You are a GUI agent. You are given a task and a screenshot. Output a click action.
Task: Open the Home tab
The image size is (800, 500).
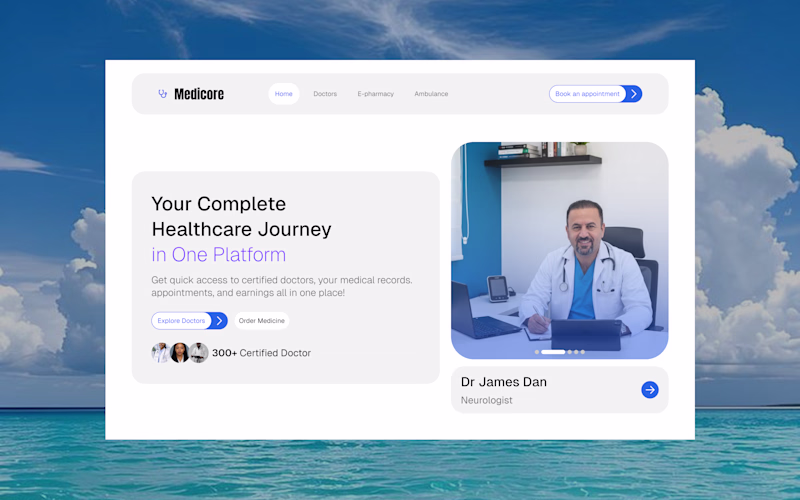[x=284, y=94]
